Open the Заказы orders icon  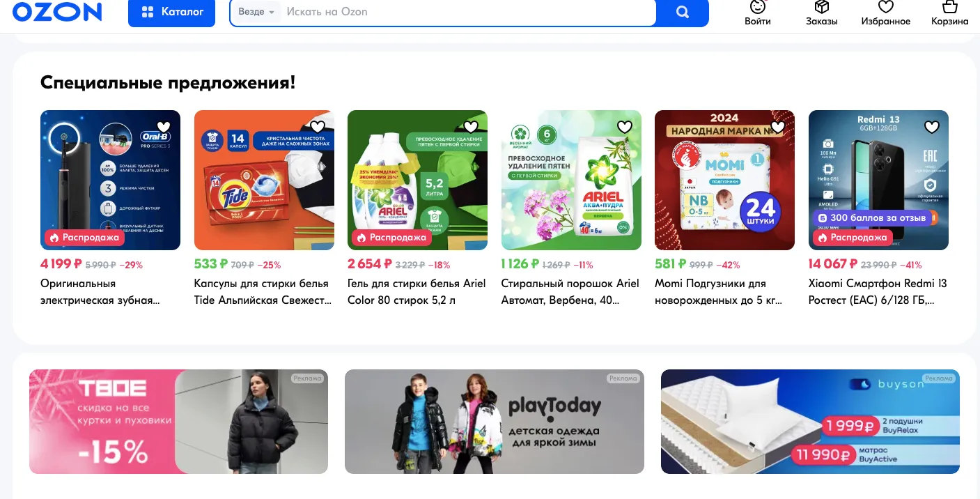(x=822, y=13)
